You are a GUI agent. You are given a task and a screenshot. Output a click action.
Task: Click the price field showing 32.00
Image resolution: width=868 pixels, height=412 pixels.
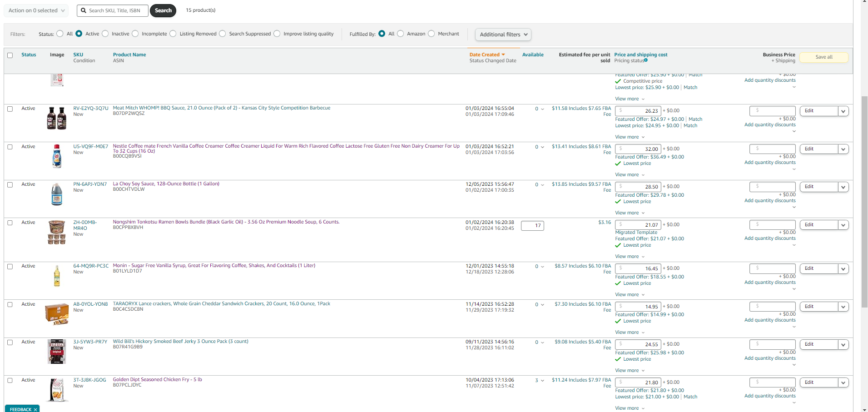pyautogui.click(x=638, y=149)
